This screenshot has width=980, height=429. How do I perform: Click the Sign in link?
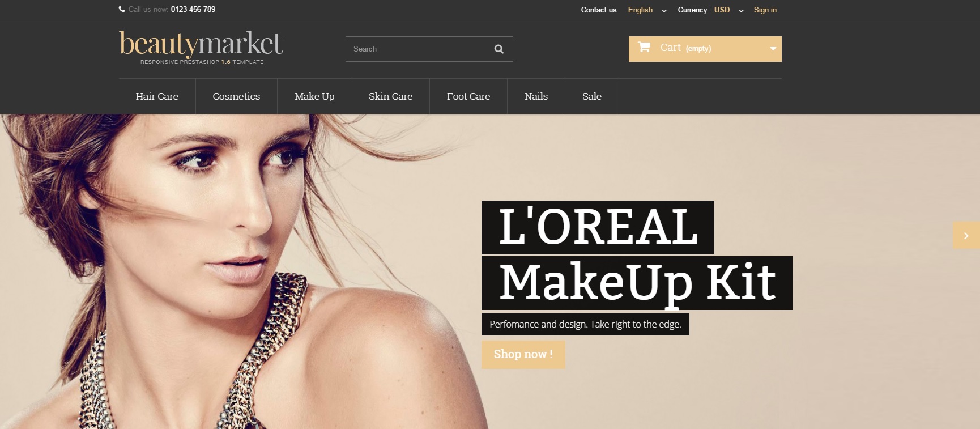coord(765,10)
